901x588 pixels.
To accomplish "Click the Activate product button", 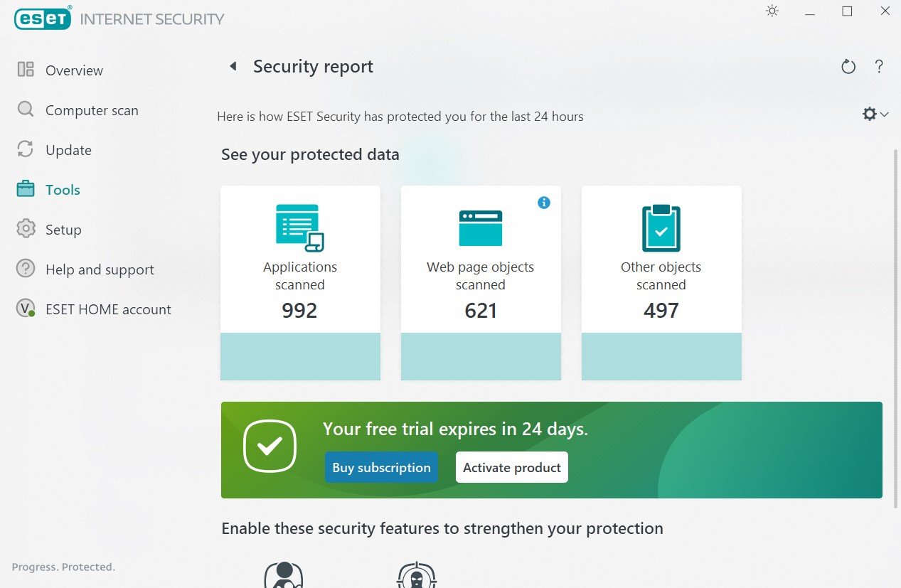I will [x=512, y=467].
